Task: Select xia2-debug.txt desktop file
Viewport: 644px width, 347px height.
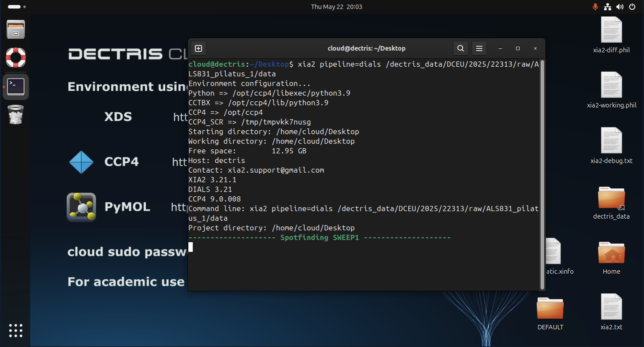Action: (x=612, y=146)
